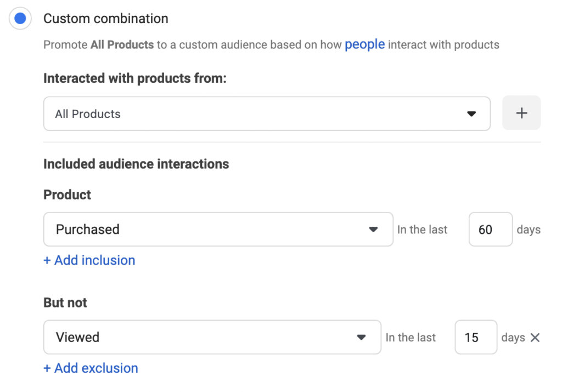Click the Included audience interactions heading
The height and width of the screenshot is (392, 562).
coord(135,164)
